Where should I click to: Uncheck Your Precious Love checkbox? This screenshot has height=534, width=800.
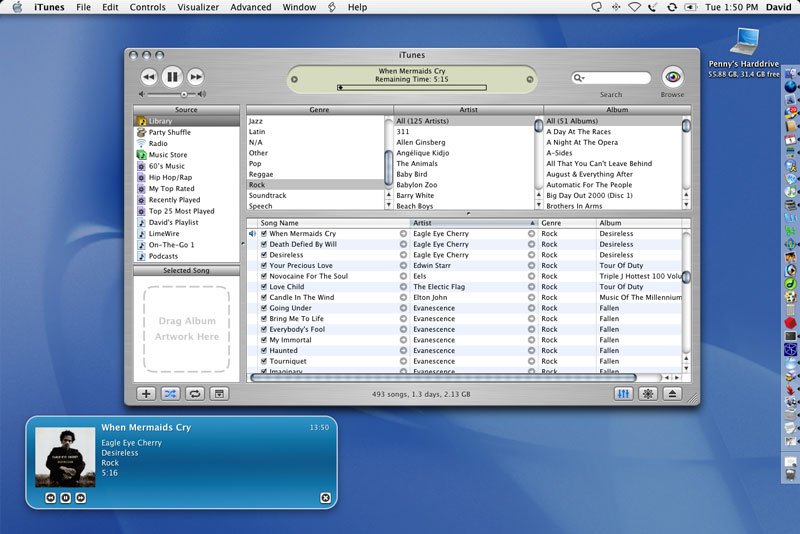tap(264, 266)
